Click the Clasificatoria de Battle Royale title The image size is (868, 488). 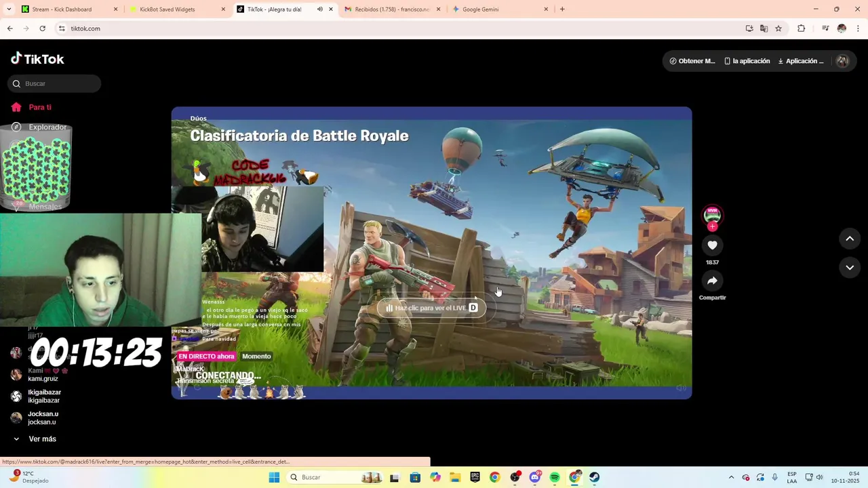click(299, 136)
